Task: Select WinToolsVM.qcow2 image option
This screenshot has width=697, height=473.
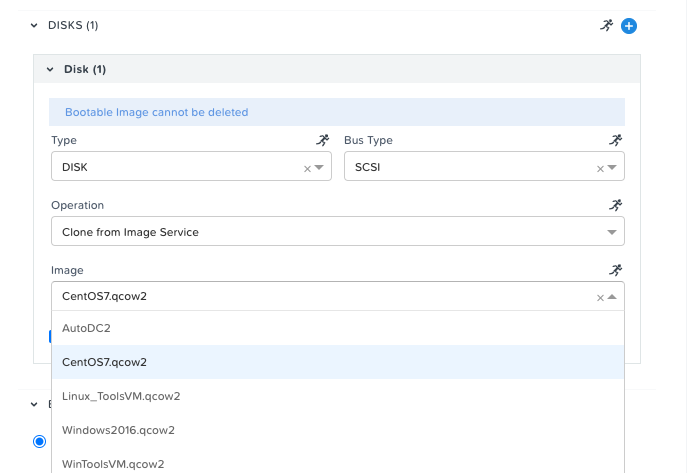Action: tap(338, 464)
